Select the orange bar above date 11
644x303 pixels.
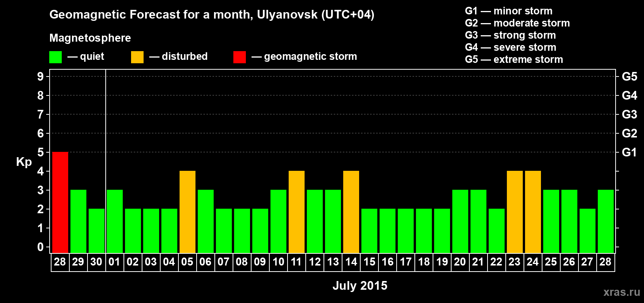coord(297,212)
